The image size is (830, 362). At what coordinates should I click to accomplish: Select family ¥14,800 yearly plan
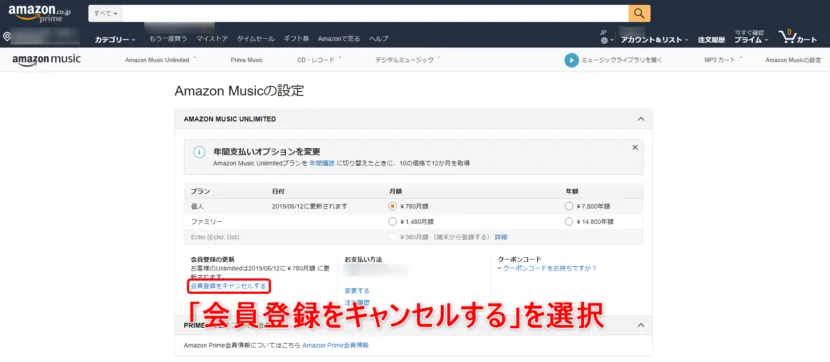[569, 221]
